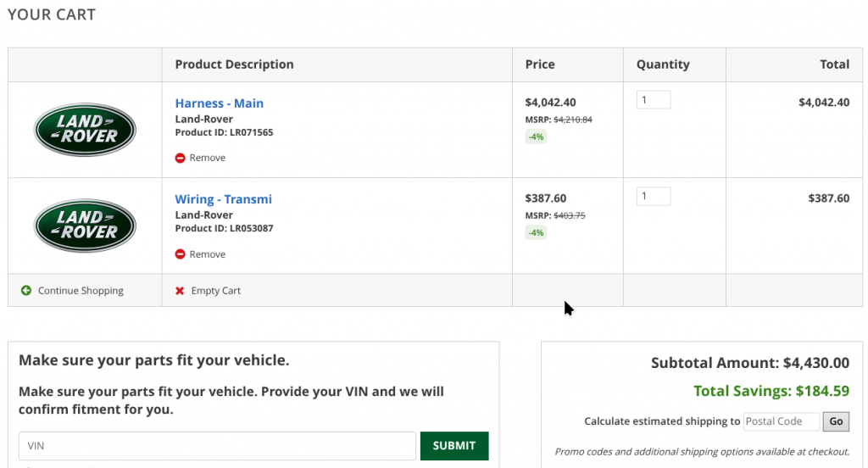Image resolution: width=868 pixels, height=468 pixels.
Task: Remove Wiring - Transmi using the Remove text
Action: [208, 254]
